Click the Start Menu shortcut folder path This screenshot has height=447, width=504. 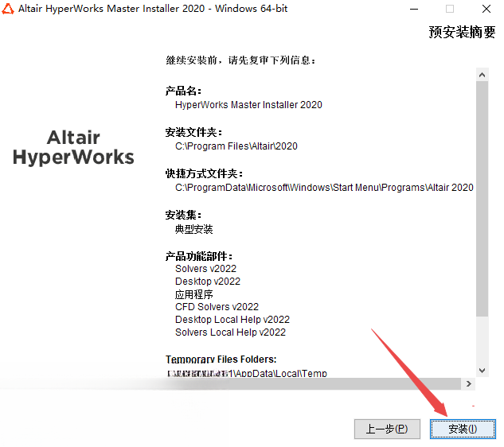pos(324,187)
